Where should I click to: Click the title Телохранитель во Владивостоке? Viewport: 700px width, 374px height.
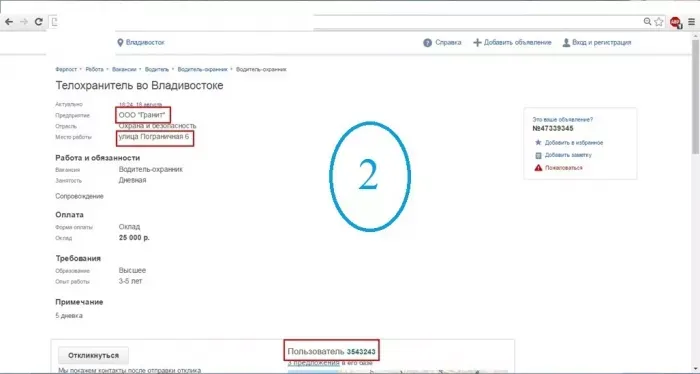(x=139, y=85)
